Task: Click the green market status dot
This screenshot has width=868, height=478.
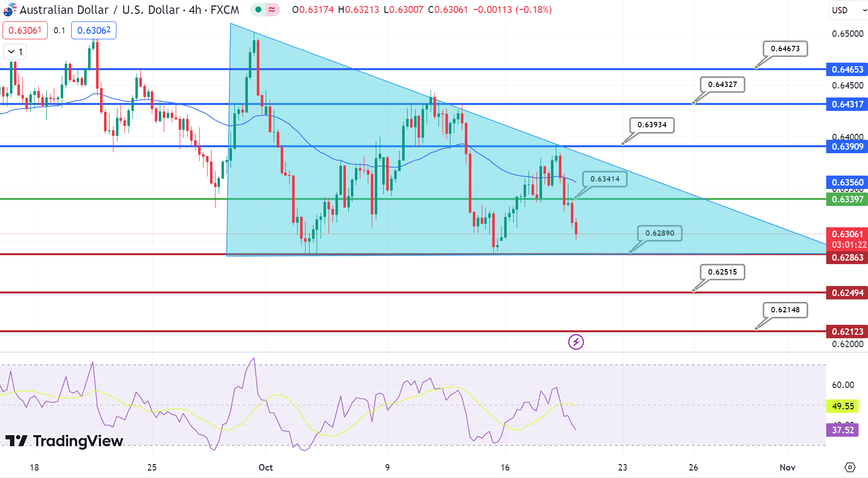Action: click(x=258, y=9)
